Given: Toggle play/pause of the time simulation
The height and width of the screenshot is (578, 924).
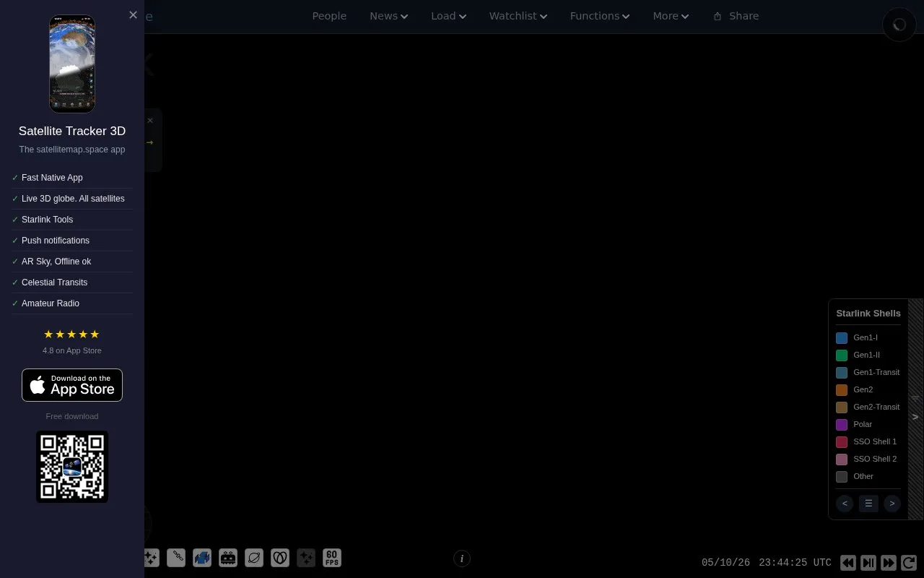Looking at the screenshot, I should [868, 562].
